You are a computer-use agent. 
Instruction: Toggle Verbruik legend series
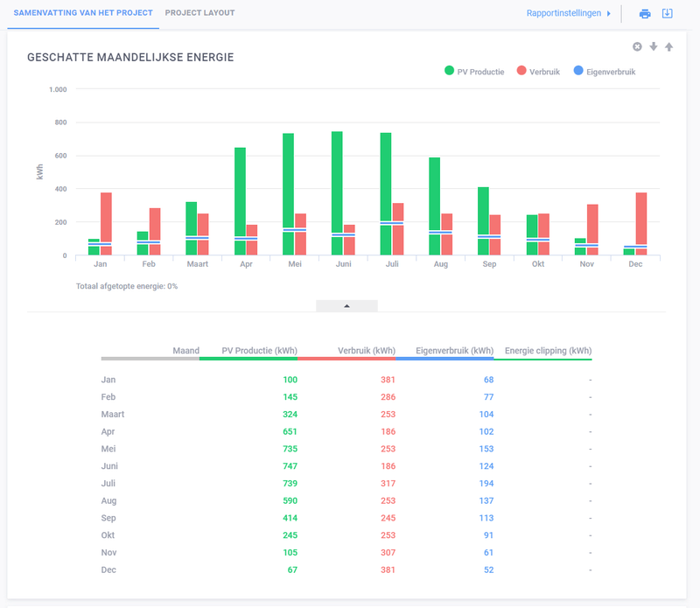click(x=539, y=72)
